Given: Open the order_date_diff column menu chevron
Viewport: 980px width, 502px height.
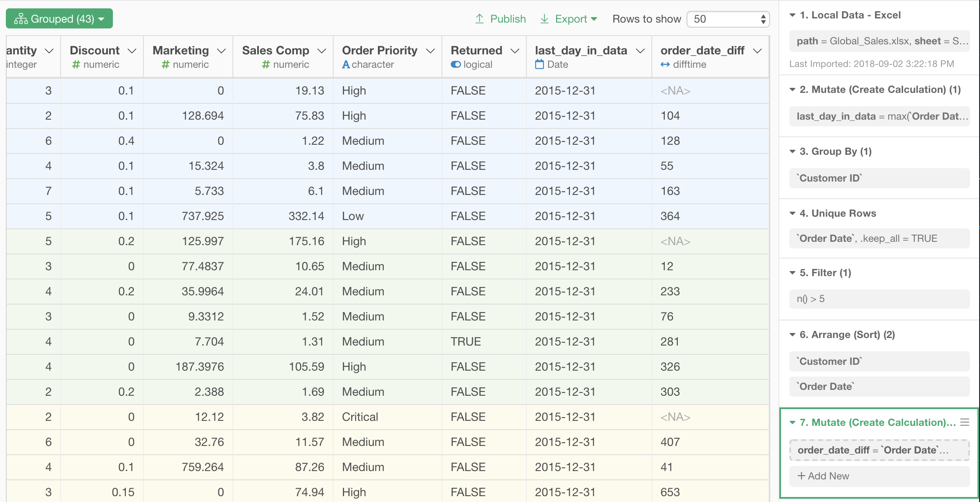Looking at the screenshot, I should pyautogui.click(x=757, y=51).
